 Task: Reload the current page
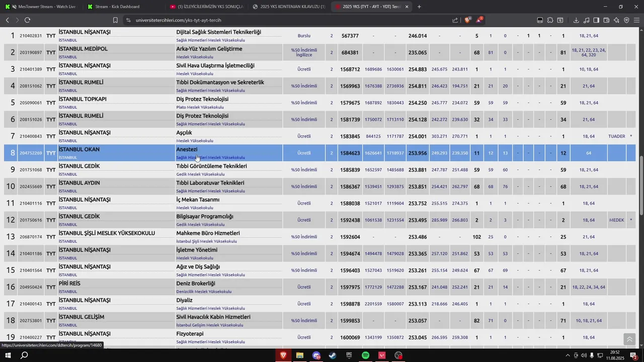[27, 20]
